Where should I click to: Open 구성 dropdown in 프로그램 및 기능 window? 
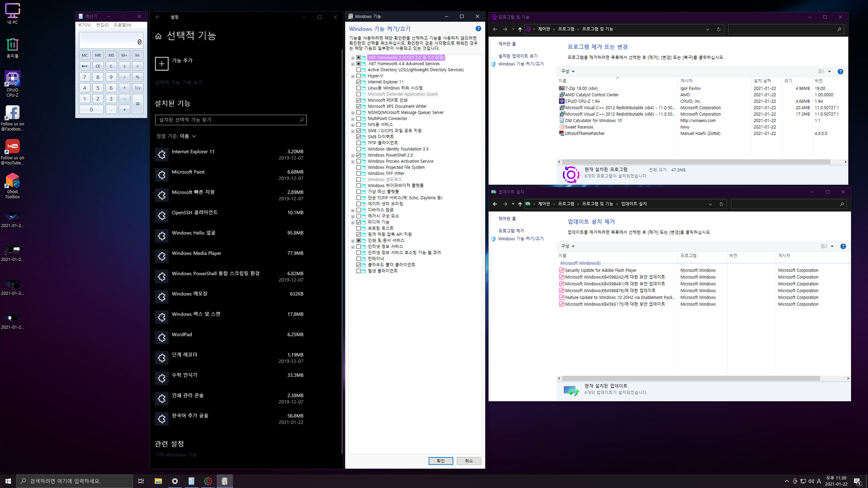[x=567, y=72]
